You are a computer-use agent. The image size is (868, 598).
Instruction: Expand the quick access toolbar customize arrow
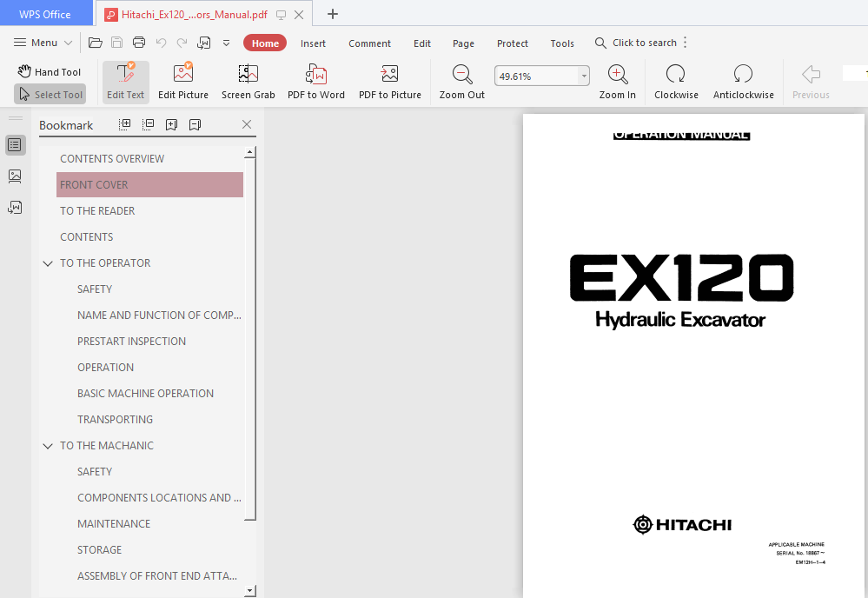(227, 43)
